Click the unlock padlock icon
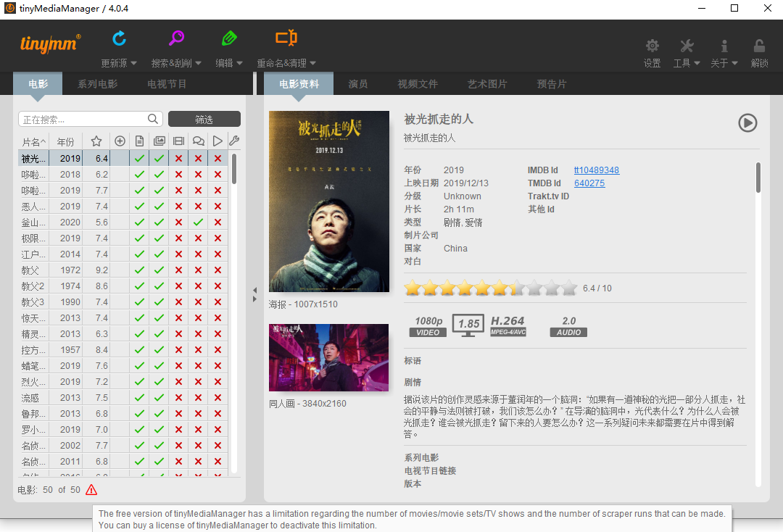The height and width of the screenshot is (532, 783). tap(759, 46)
